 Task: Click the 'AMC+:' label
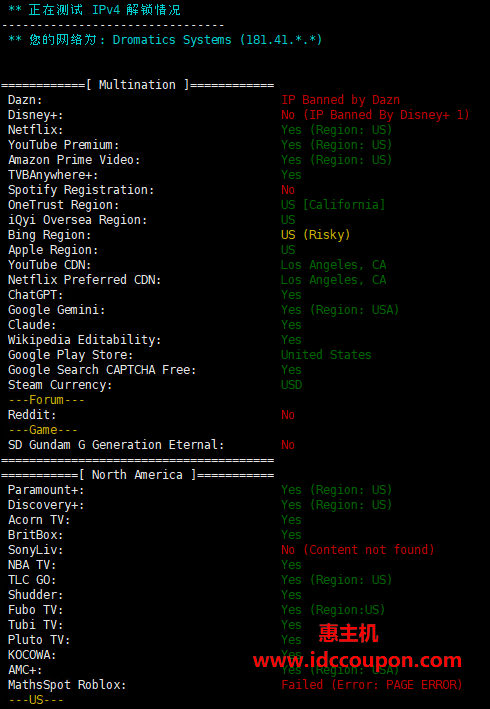[25, 670]
